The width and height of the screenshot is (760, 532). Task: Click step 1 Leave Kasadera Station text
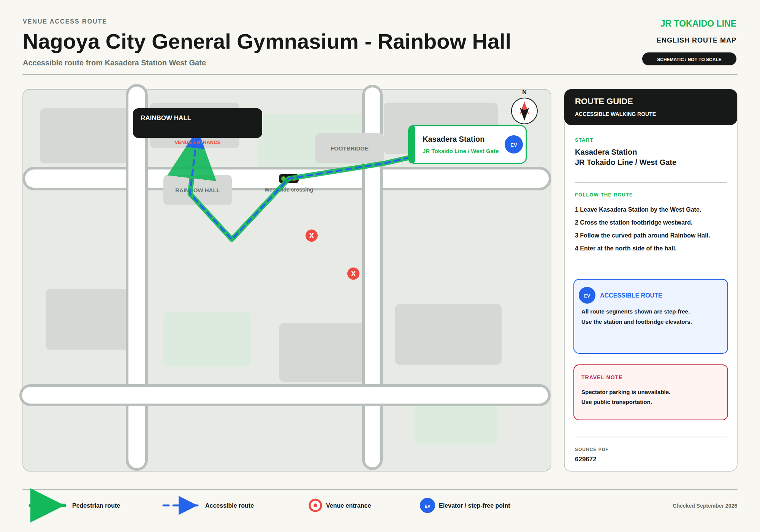click(x=638, y=209)
